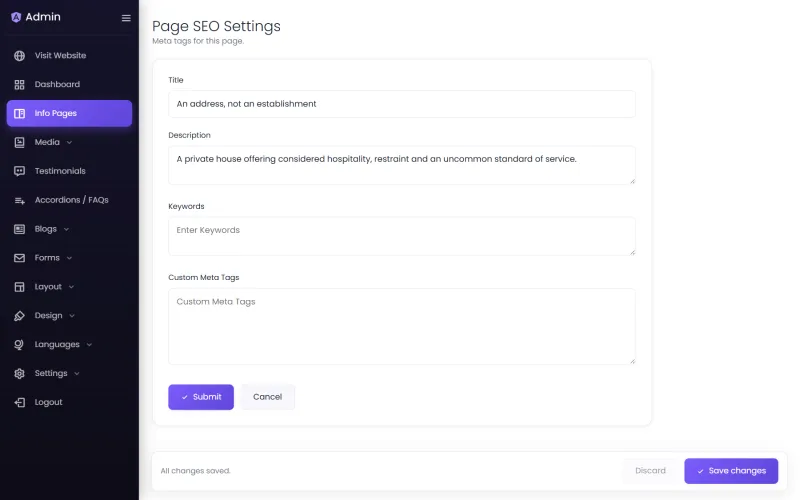Click the Info Pages icon
The height and width of the screenshot is (500, 800).
[x=19, y=113]
